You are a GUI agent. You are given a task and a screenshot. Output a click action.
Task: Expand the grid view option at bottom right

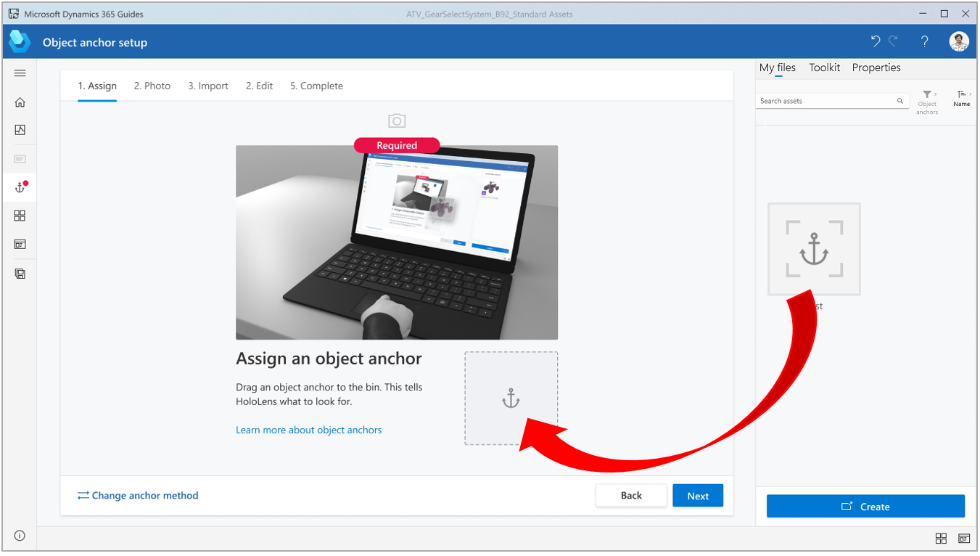pyautogui.click(x=941, y=538)
